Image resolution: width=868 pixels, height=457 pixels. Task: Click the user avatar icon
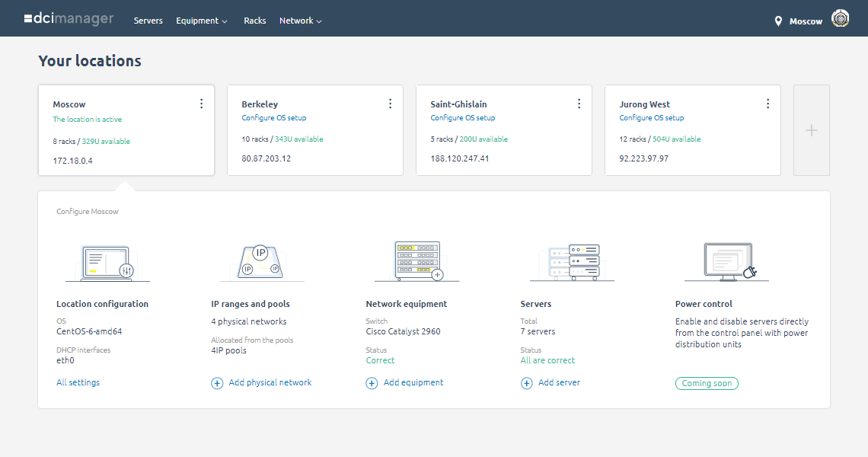pos(841,18)
